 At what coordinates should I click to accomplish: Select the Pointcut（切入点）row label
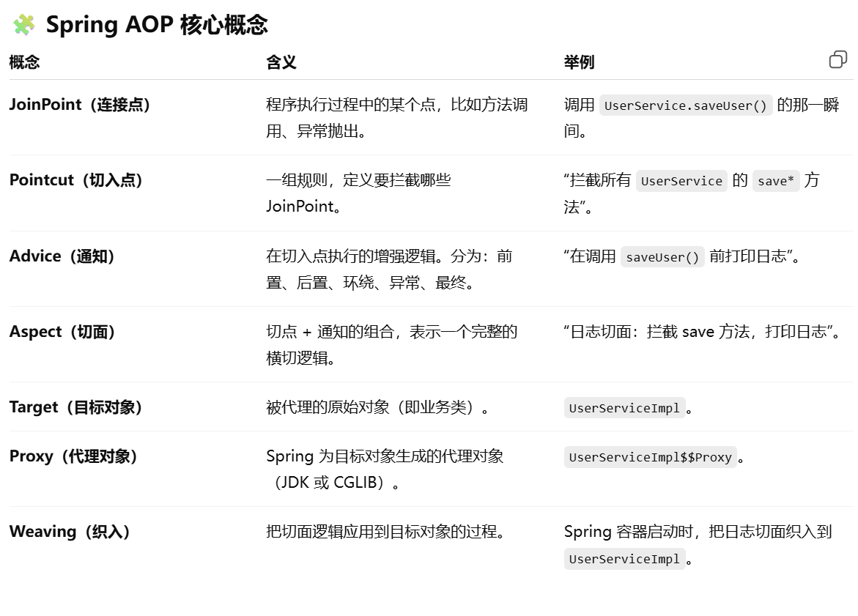[76, 180]
